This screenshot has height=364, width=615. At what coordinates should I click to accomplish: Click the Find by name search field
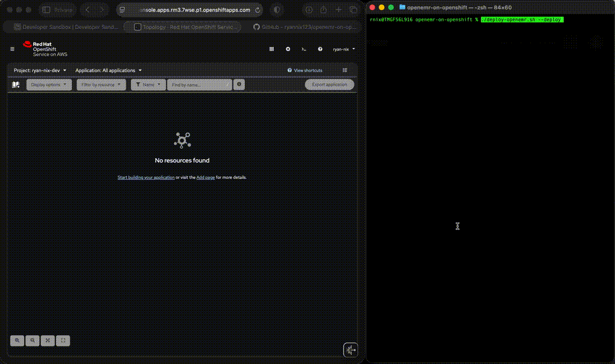click(199, 85)
